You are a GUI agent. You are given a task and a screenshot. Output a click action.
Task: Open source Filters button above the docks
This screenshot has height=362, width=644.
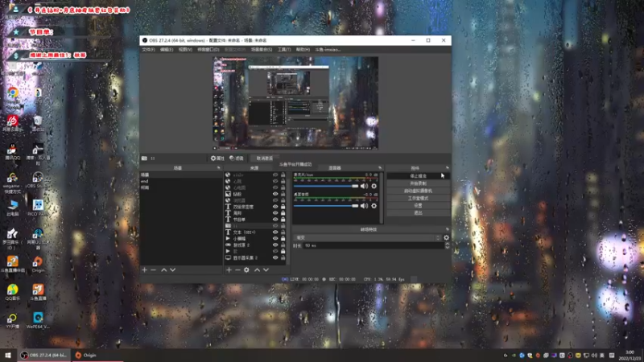[x=237, y=158]
